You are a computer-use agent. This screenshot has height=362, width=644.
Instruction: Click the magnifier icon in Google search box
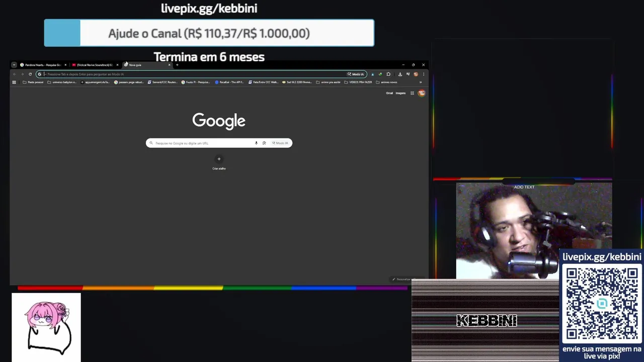pos(151,143)
